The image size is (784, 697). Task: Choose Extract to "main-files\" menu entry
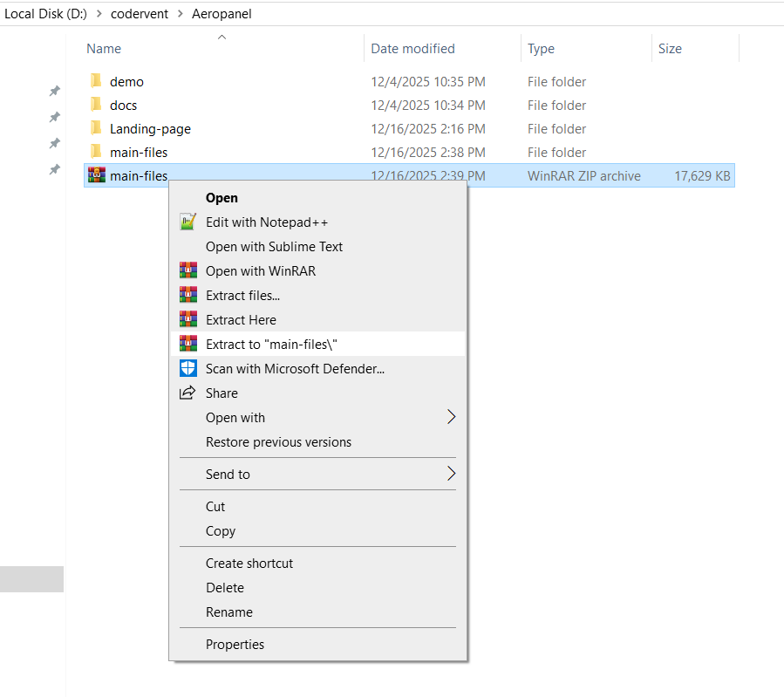tap(270, 345)
